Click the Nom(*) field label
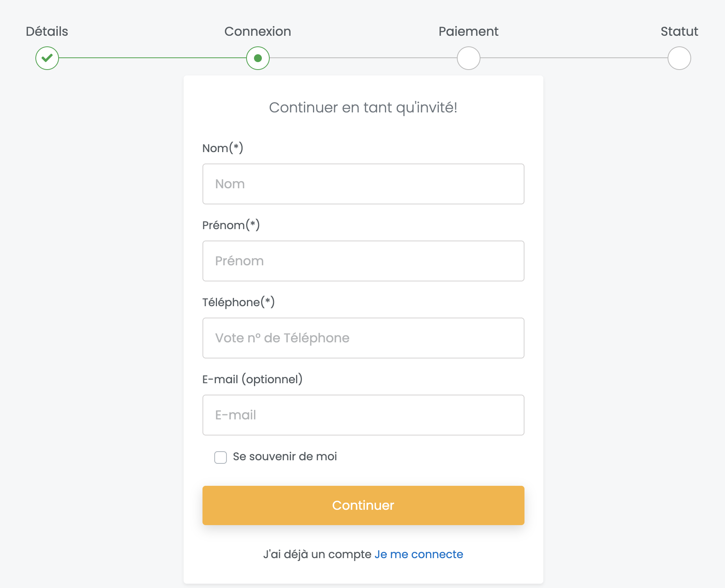The image size is (725, 588). coord(223,148)
